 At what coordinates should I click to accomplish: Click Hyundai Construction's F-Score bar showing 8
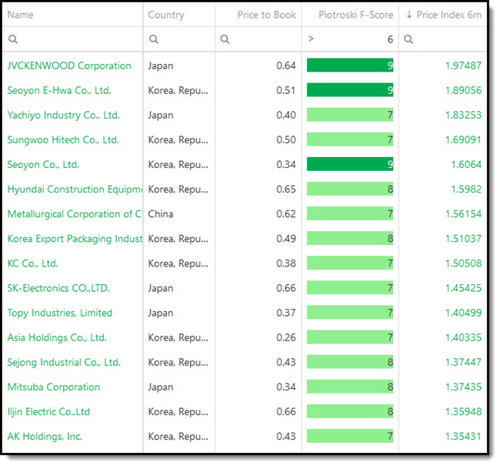point(350,189)
